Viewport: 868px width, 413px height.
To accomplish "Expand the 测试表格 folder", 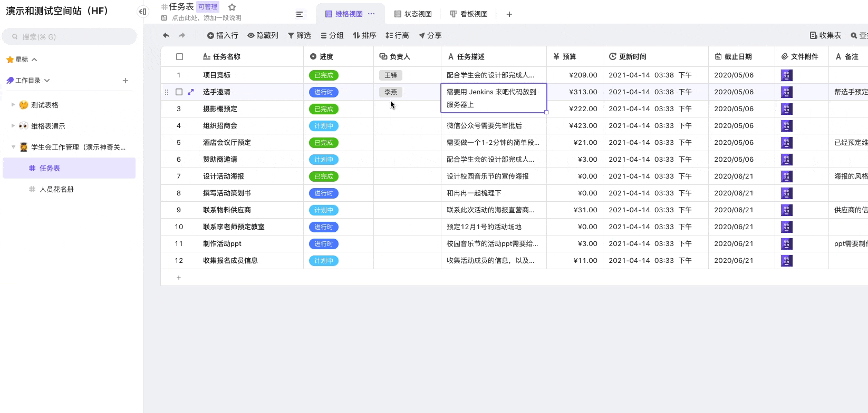I will pyautogui.click(x=13, y=105).
